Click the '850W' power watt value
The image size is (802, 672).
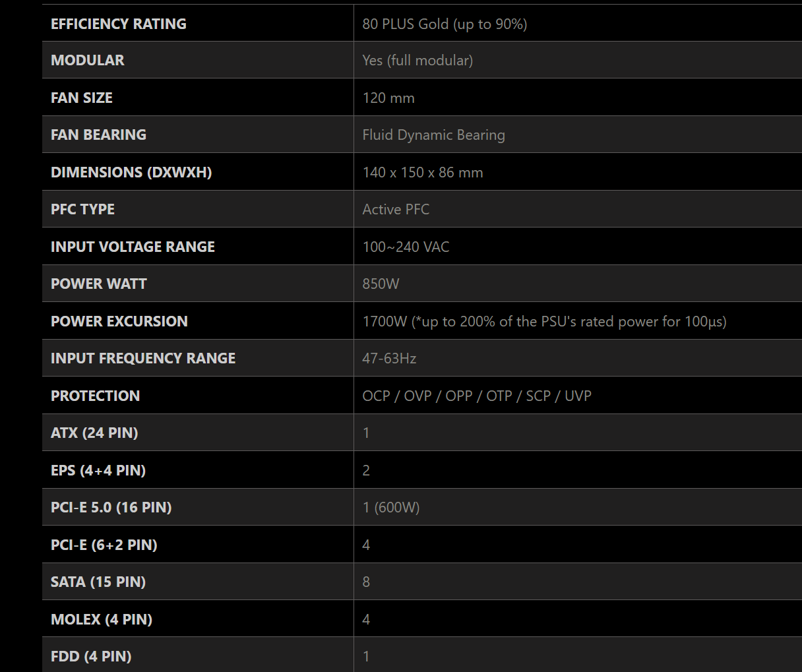(381, 284)
